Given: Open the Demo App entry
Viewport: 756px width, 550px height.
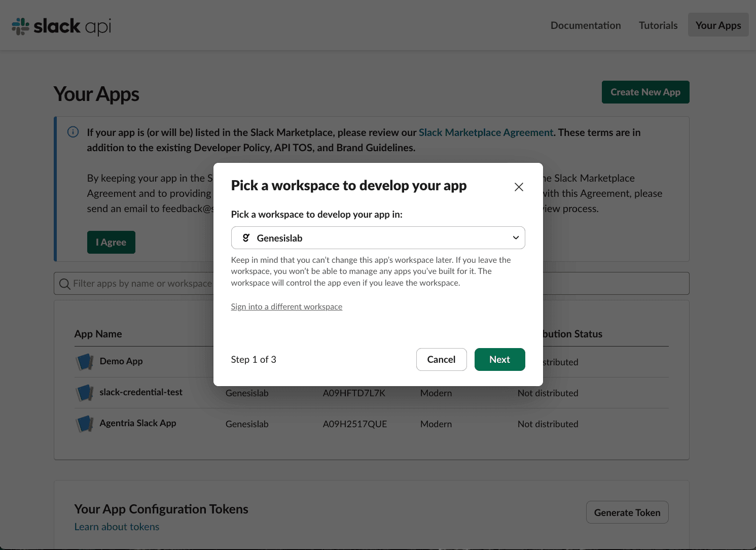Looking at the screenshot, I should pyautogui.click(x=121, y=361).
